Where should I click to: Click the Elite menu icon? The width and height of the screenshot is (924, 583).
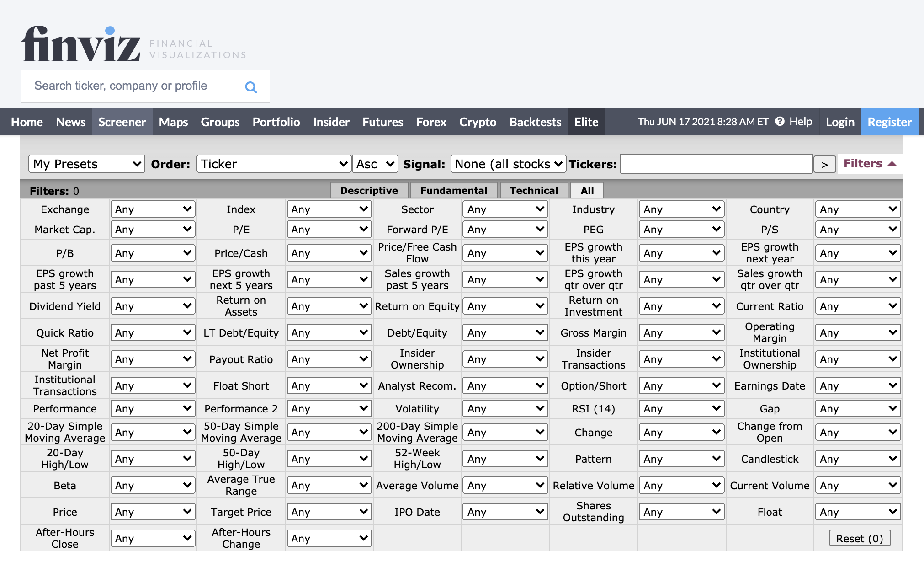point(586,122)
